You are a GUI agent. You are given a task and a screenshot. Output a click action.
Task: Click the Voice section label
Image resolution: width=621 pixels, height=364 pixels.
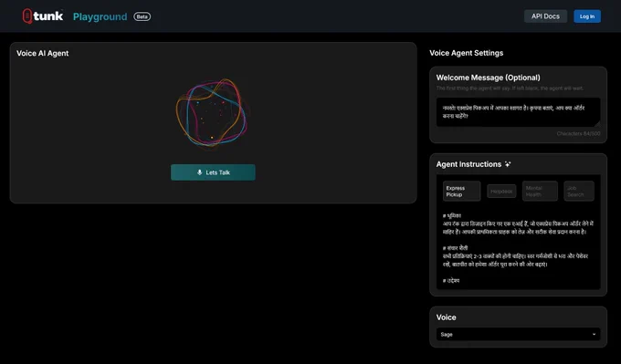[446, 317]
